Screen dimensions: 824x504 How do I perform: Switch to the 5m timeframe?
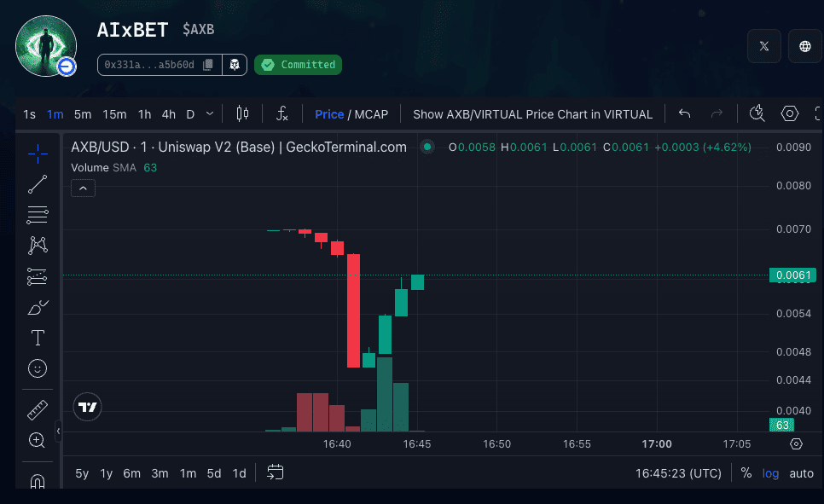83,114
